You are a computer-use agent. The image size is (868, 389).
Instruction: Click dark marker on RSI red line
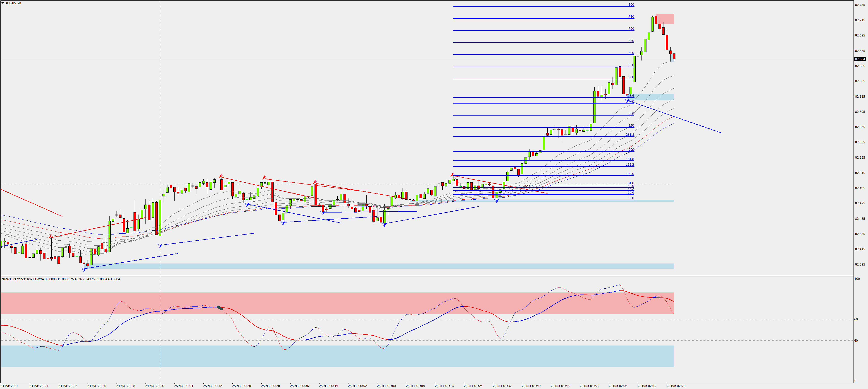coord(220,308)
